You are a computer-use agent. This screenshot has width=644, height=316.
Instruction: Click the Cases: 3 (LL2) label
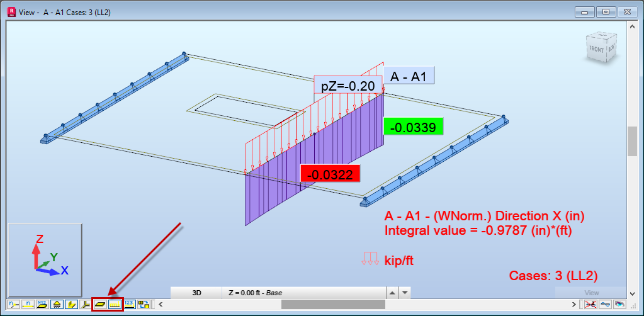pyautogui.click(x=553, y=276)
